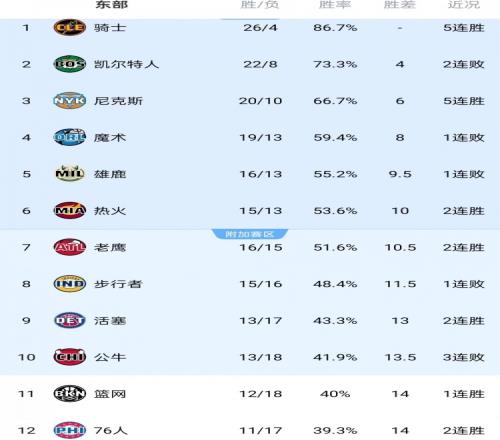This screenshot has height=440, width=500.
Task: Open the Bulls CHI team logo
Action: (70, 357)
